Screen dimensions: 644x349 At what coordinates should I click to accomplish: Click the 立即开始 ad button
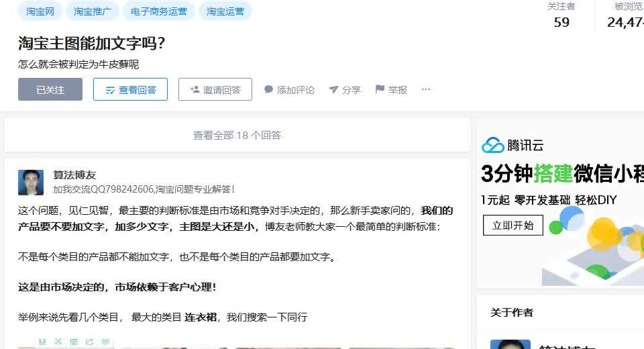[513, 226]
